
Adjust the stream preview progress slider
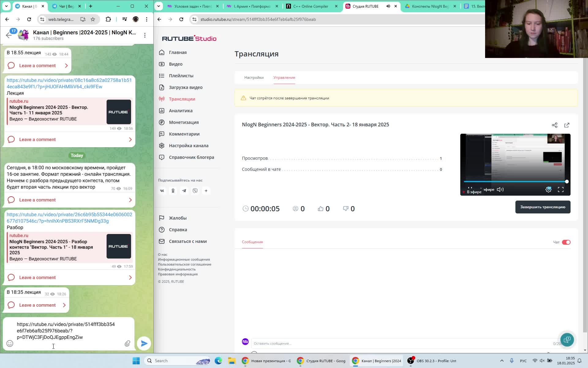[567, 182]
